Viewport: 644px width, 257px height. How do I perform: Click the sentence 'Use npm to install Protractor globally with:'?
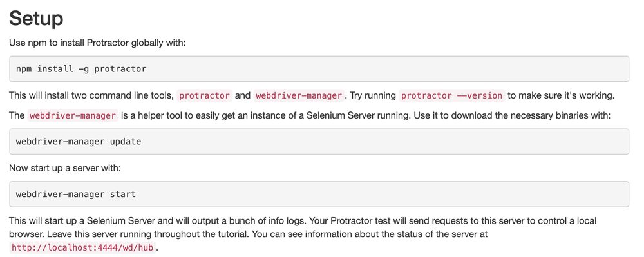coord(97,43)
